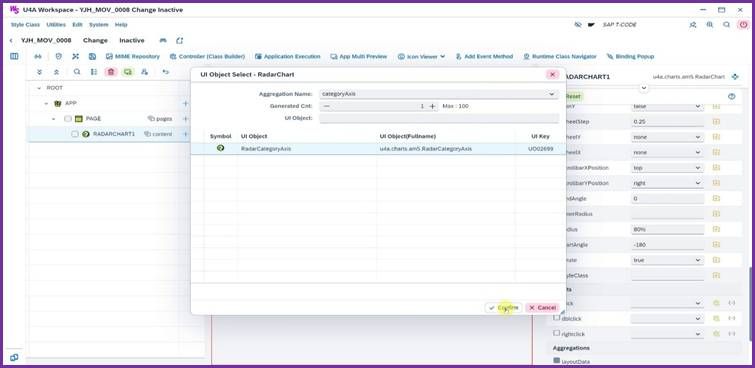Click the new-window icon beside Inactive

tap(180, 40)
